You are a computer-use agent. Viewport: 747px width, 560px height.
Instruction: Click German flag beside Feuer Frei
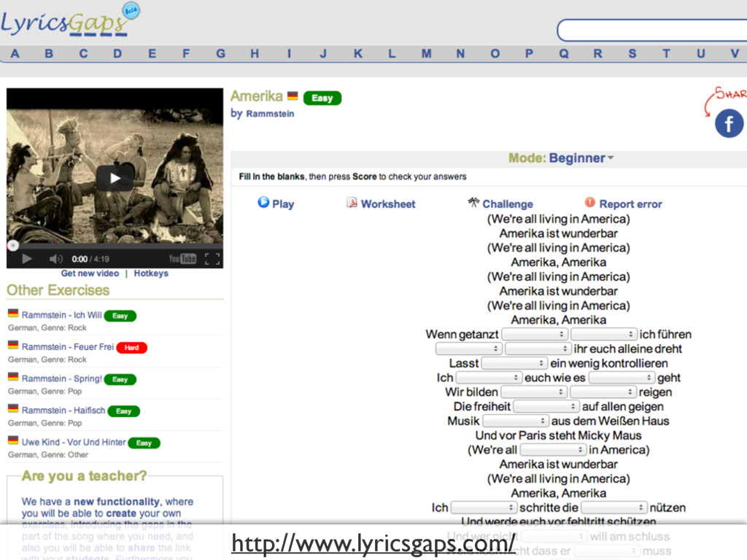click(13, 345)
